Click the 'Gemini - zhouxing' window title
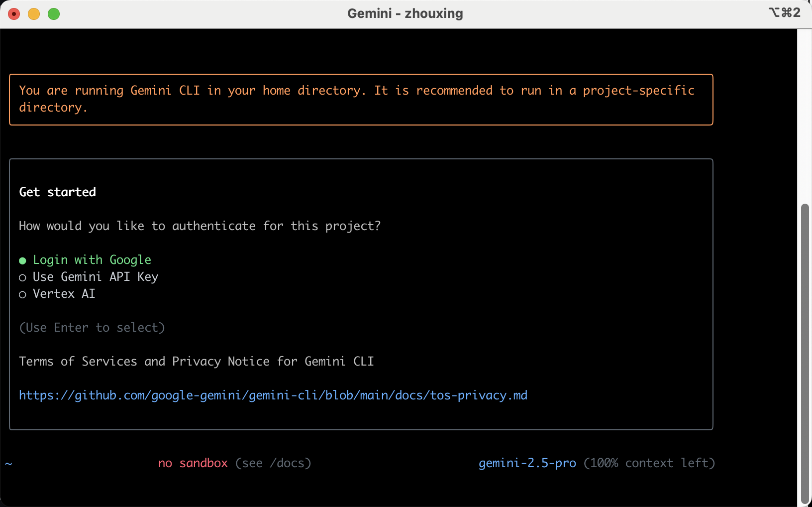Viewport: 812px width, 507px height. click(405, 13)
